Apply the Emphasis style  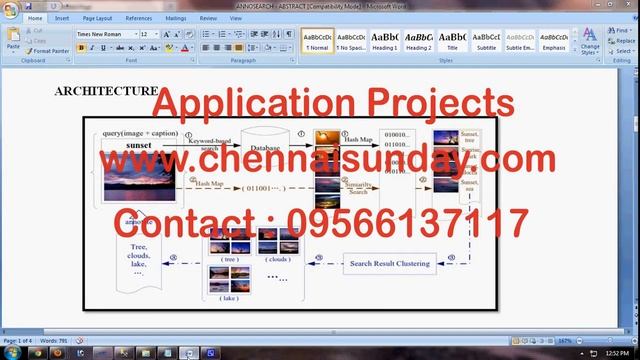pos(554,41)
